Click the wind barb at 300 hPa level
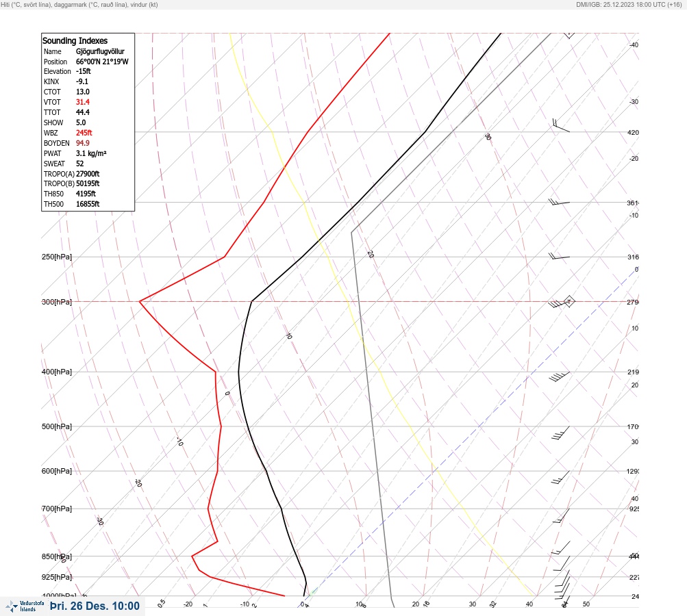This screenshot has width=687, height=616. pos(562,302)
